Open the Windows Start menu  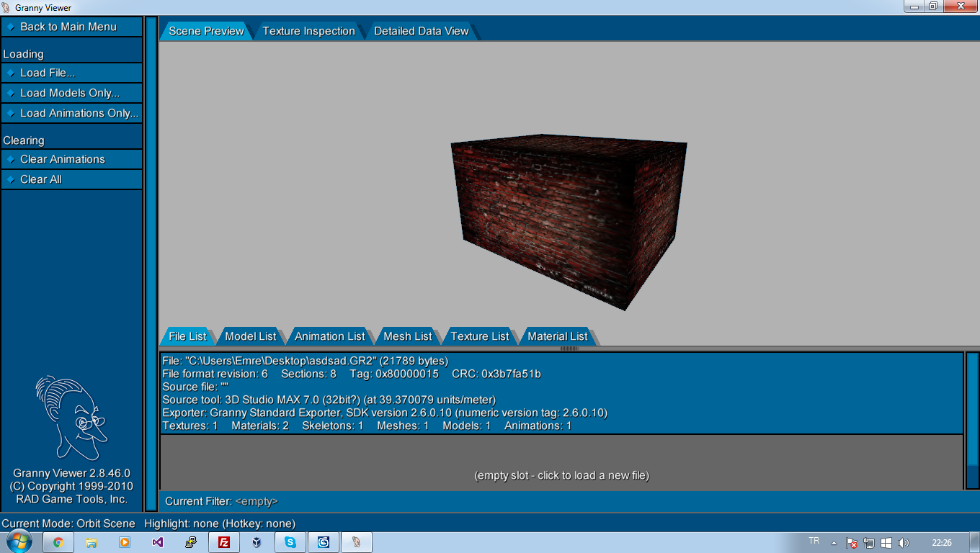[x=19, y=542]
